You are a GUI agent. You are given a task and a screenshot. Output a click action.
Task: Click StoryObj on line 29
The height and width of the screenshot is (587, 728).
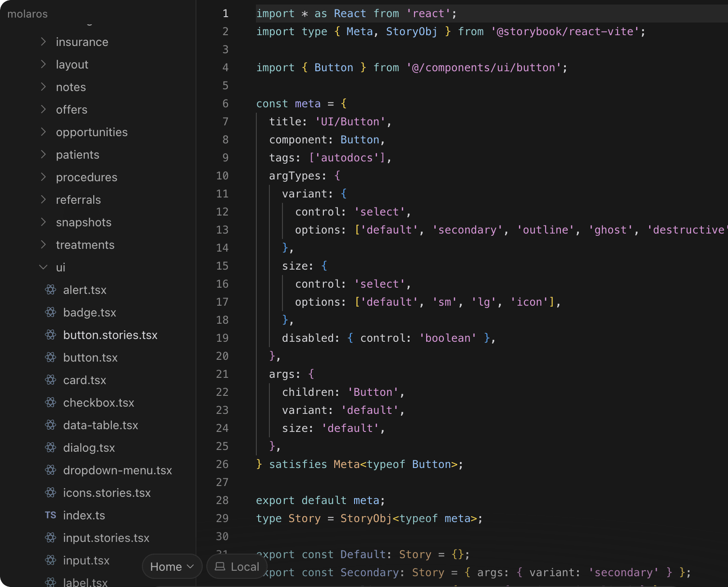(366, 518)
